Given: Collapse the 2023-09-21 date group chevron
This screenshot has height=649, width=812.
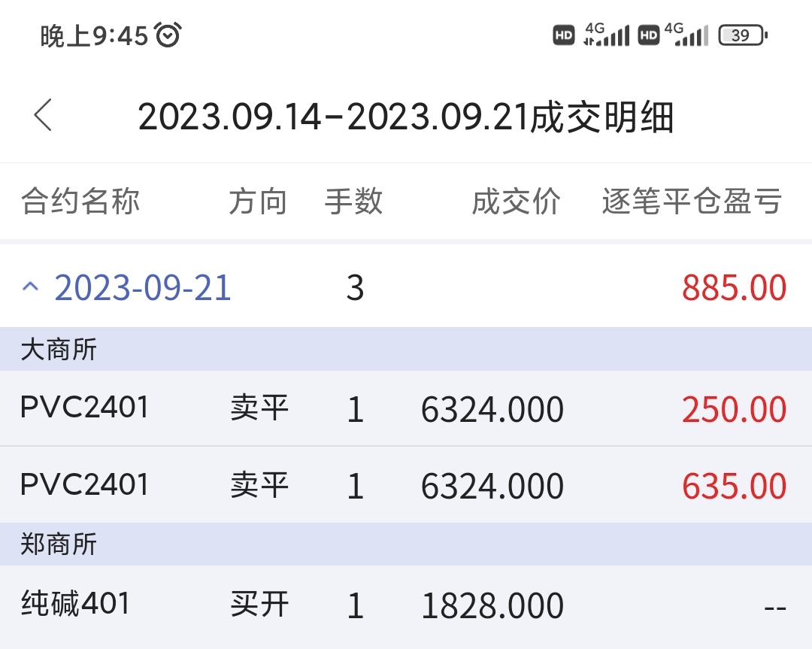Looking at the screenshot, I should click(x=30, y=288).
